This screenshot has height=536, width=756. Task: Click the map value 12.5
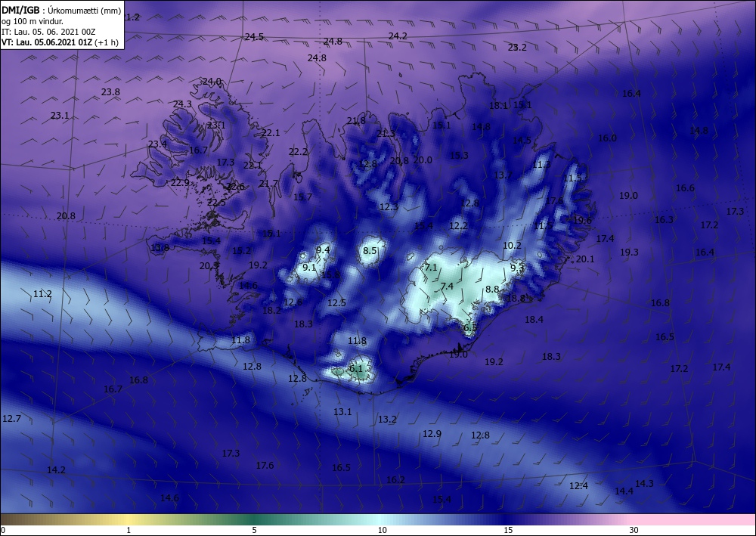pos(336,302)
